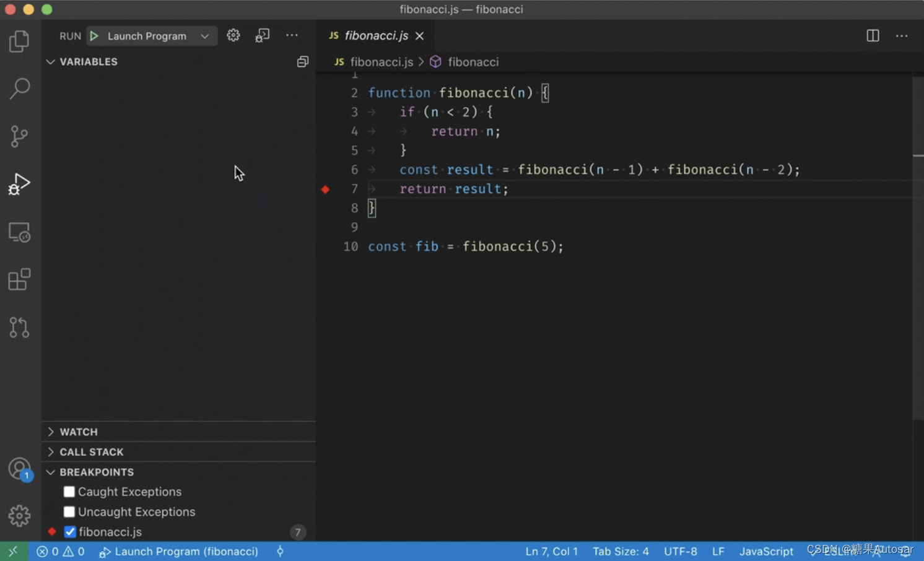Screen dimensions: 924x561
Task: Start debugging with the green play button
Action: coord(94,36)
